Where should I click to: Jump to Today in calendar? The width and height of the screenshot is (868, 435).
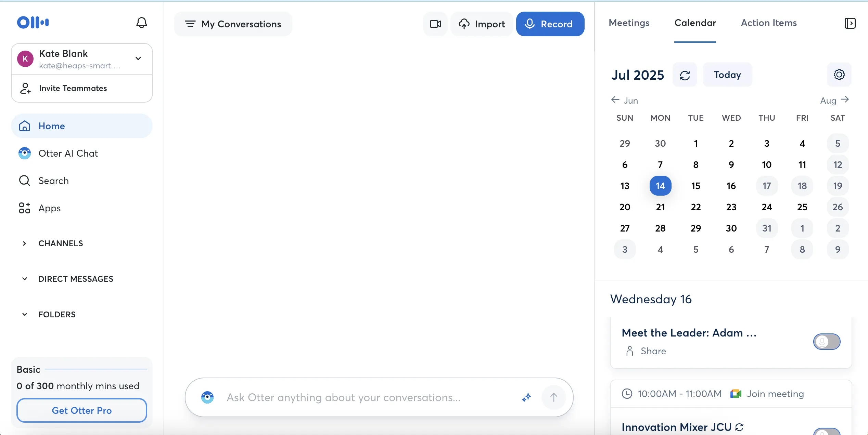(727, 75)
